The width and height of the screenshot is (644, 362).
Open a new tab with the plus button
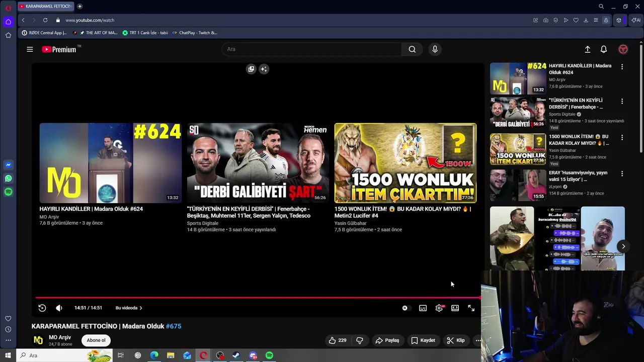[79, 7]
